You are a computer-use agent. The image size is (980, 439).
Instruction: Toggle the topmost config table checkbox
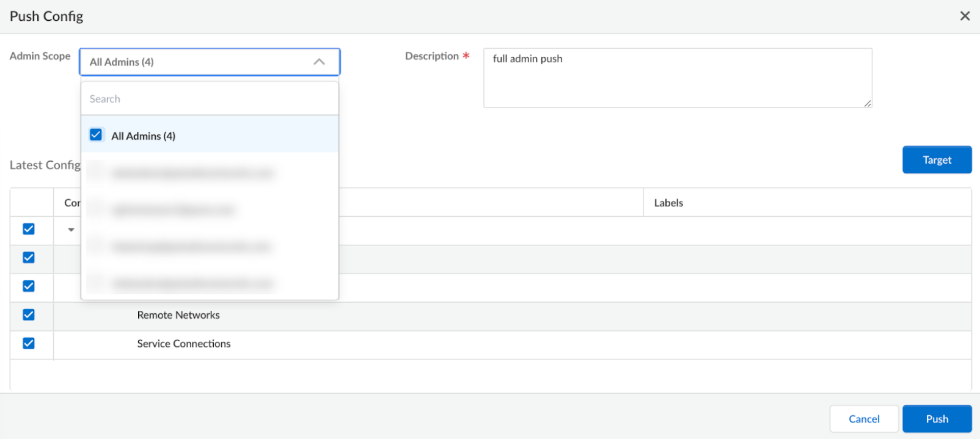[x=29, y=229]
